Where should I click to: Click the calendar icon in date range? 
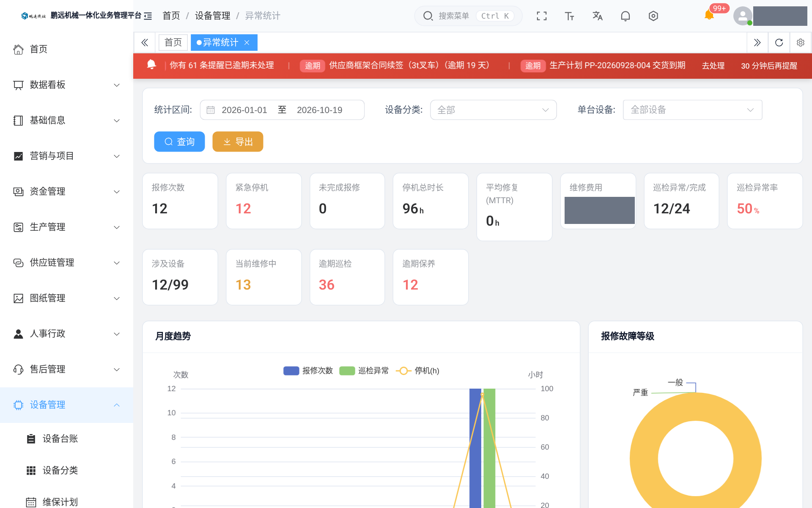tap(211, 110)
